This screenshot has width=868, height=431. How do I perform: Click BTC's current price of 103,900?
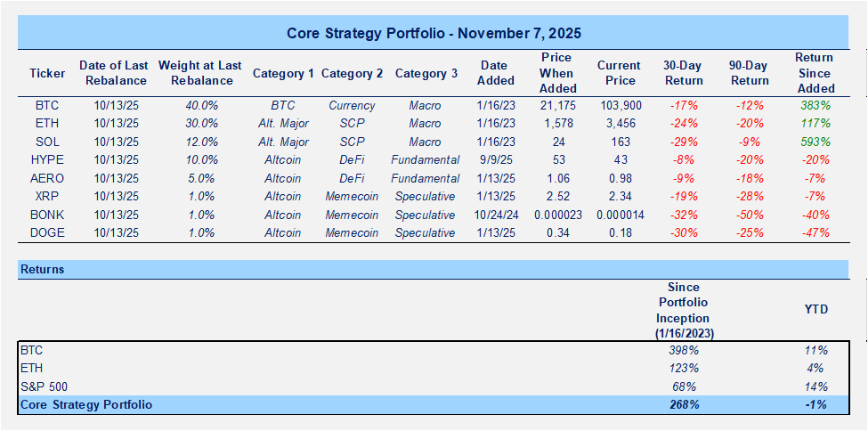click(x=619, y=105)
